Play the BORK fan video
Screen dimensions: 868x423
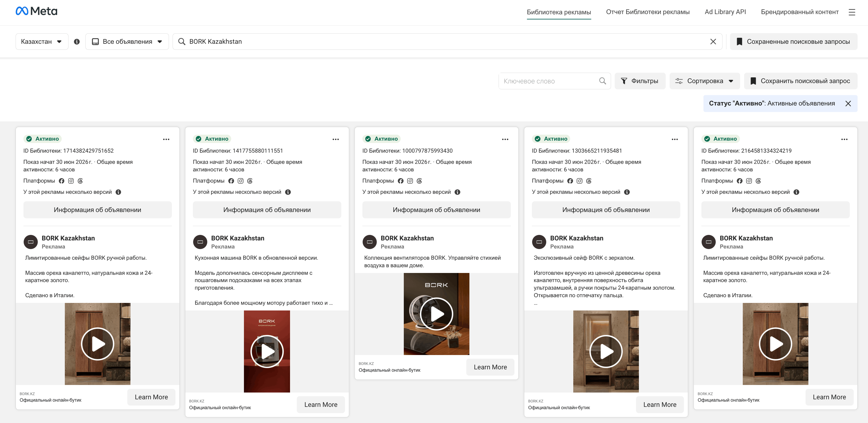(436, 314)
